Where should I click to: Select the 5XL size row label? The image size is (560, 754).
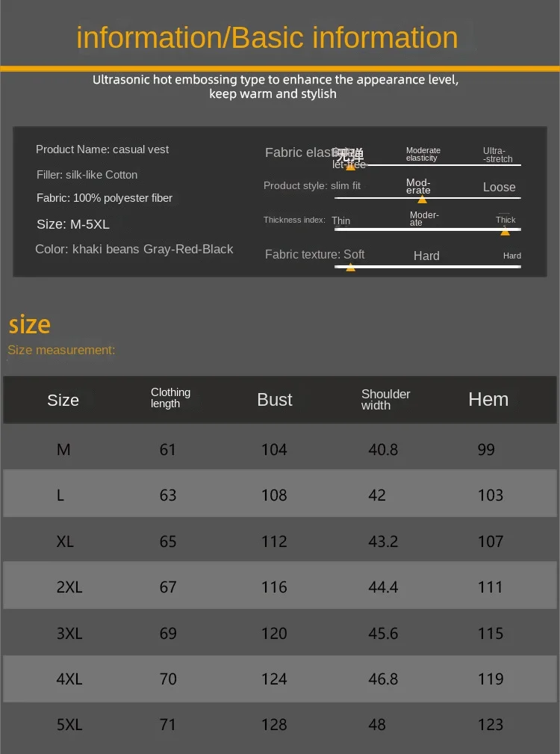click(x=69, y=724)
